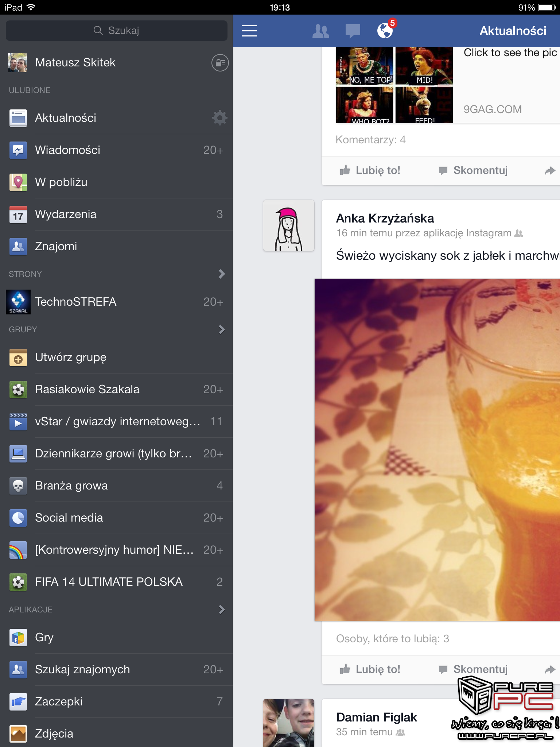Click the Szukaj search field
This screenshot has height=747, width=560.
coord(117,31)
